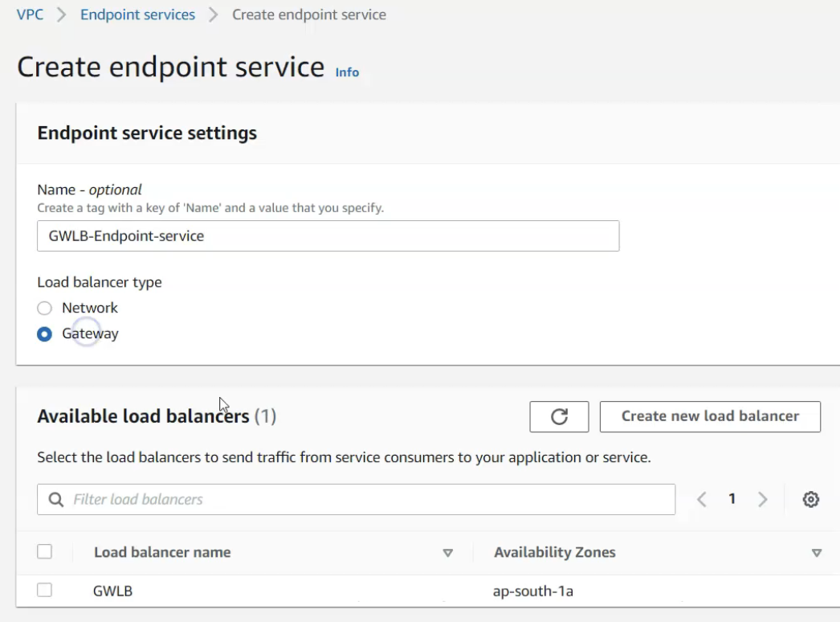
Task: Navigate to Endpoint services breadcrumb
Action: point(137,14)
